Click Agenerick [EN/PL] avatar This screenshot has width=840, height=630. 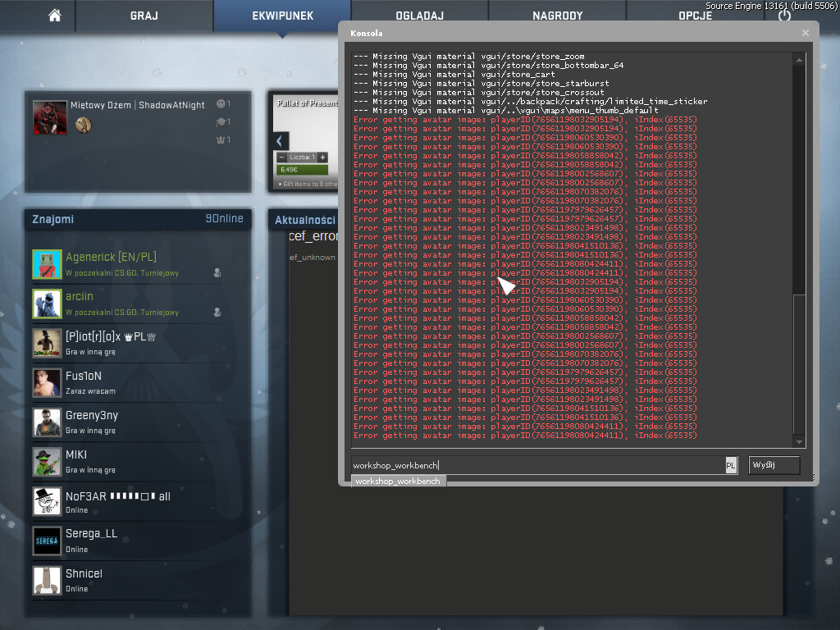click(x=47, y=264)
